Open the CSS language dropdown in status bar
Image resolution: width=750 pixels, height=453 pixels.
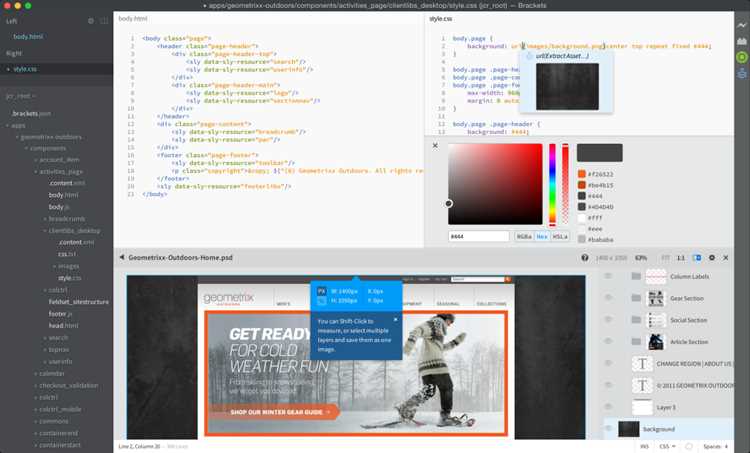tap(667, 446)
